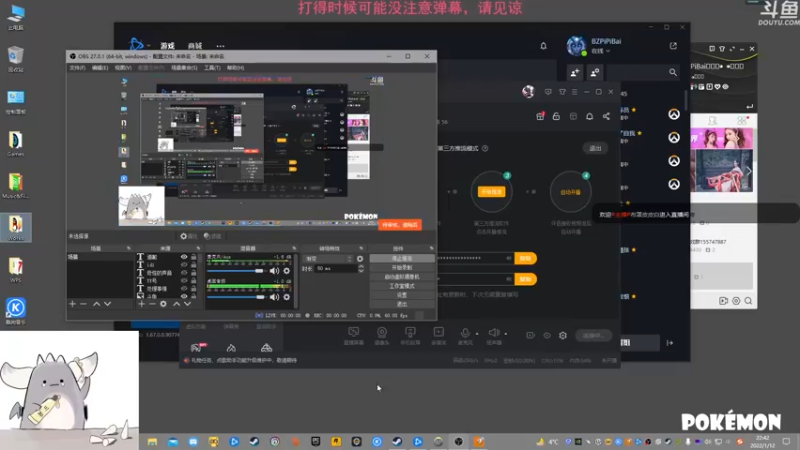Toggle lock of first text source
The image size is (800, 450).
(194, 257)
